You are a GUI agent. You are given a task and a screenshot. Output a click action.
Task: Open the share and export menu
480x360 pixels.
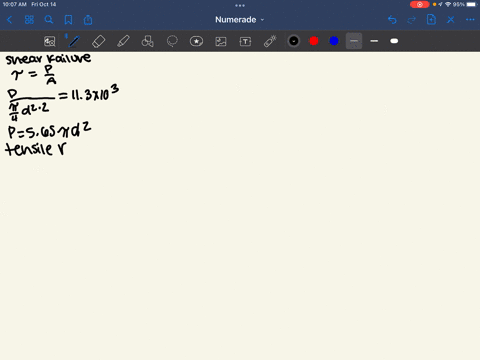click(x=88, y=20)
